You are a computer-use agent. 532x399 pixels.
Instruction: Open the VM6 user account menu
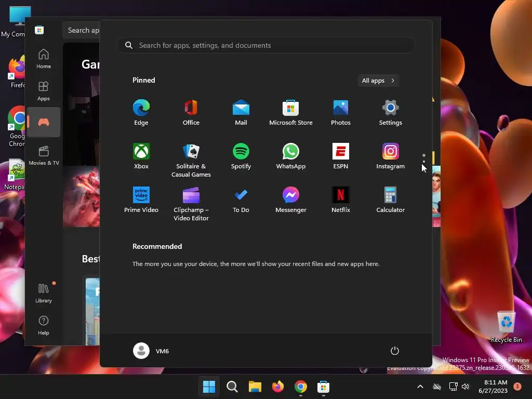click(151, 351)
